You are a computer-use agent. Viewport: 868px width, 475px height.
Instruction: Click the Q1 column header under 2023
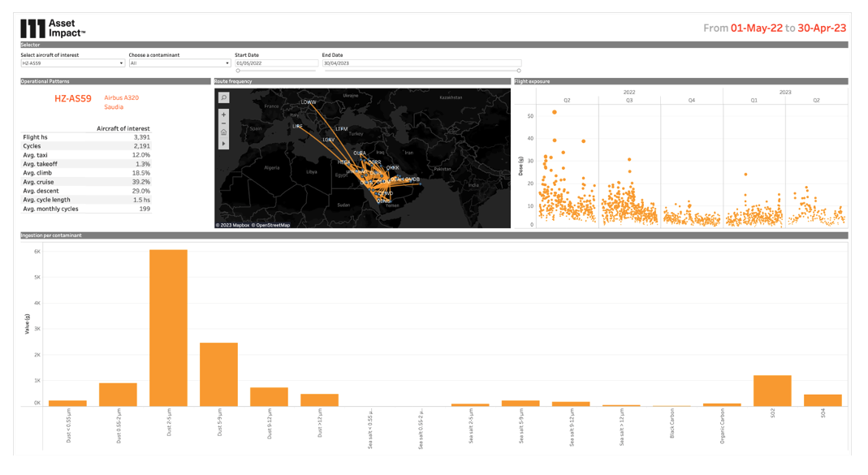[754, 101]
